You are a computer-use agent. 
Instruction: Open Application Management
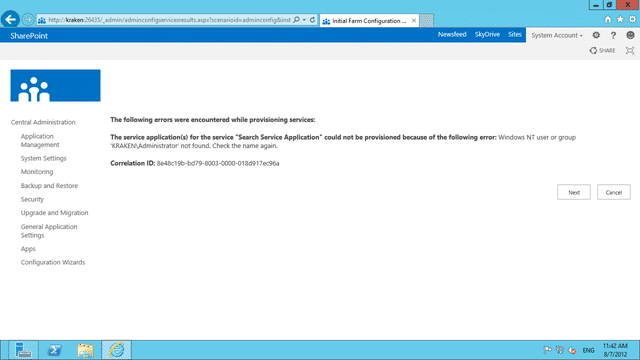pos(40,140)
